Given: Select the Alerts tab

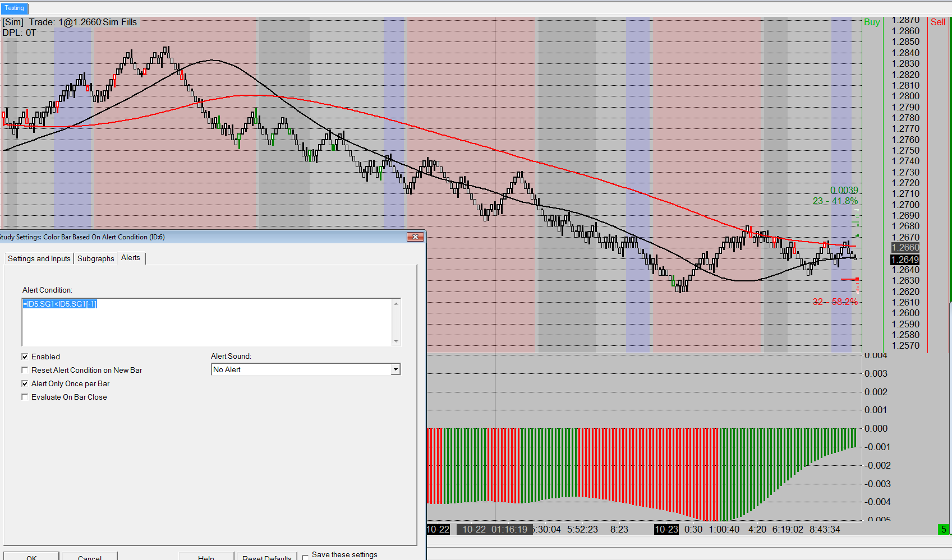Looking at the screenshot, I should (131, 258).
